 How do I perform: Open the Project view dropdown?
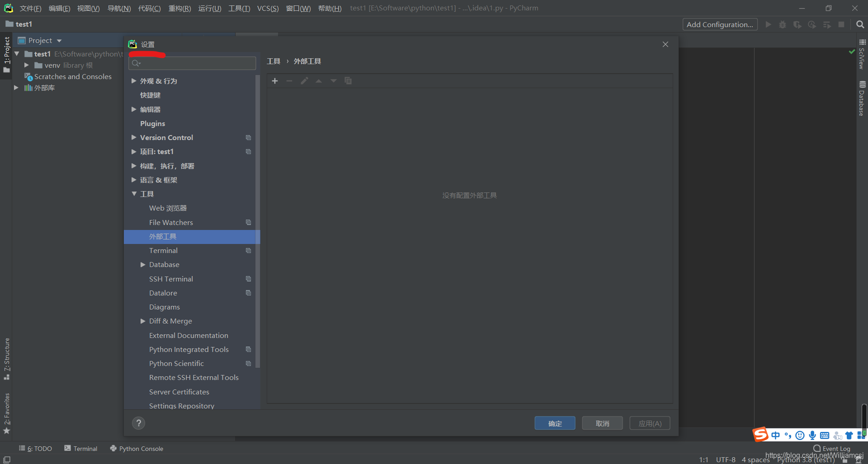[x=59, y=41]
